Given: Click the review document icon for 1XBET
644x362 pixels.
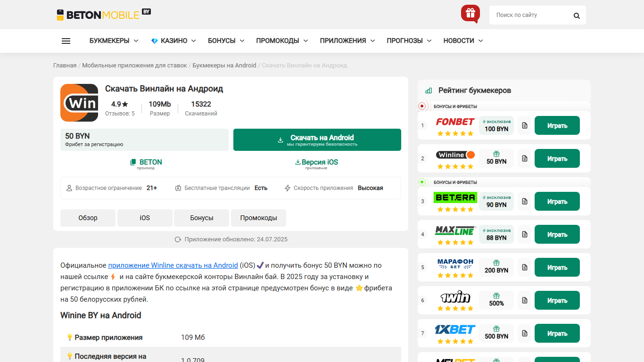Looking at the screenshot, I should coord(524,333).
